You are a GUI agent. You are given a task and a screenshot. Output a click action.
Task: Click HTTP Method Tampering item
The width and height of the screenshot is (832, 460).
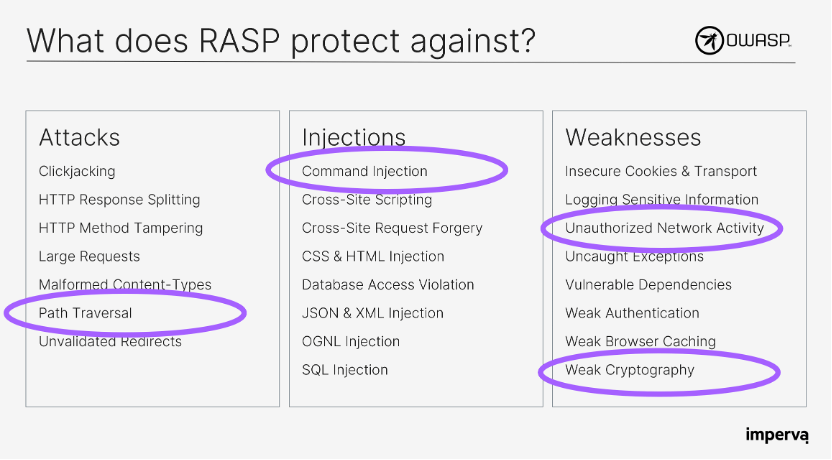click(121, 228)
